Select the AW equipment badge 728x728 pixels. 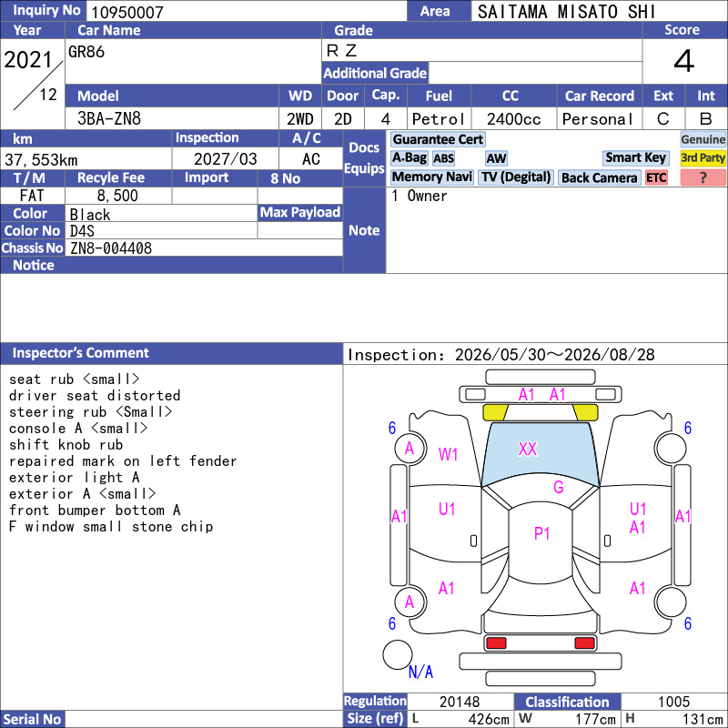click(x=496, y=158)
